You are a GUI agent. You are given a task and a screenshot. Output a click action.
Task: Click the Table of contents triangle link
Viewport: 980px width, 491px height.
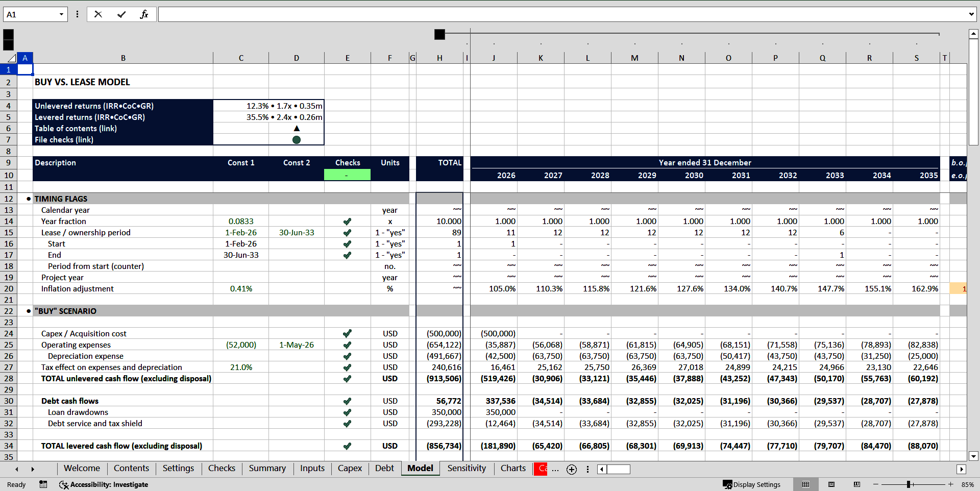tap(297, 128)
